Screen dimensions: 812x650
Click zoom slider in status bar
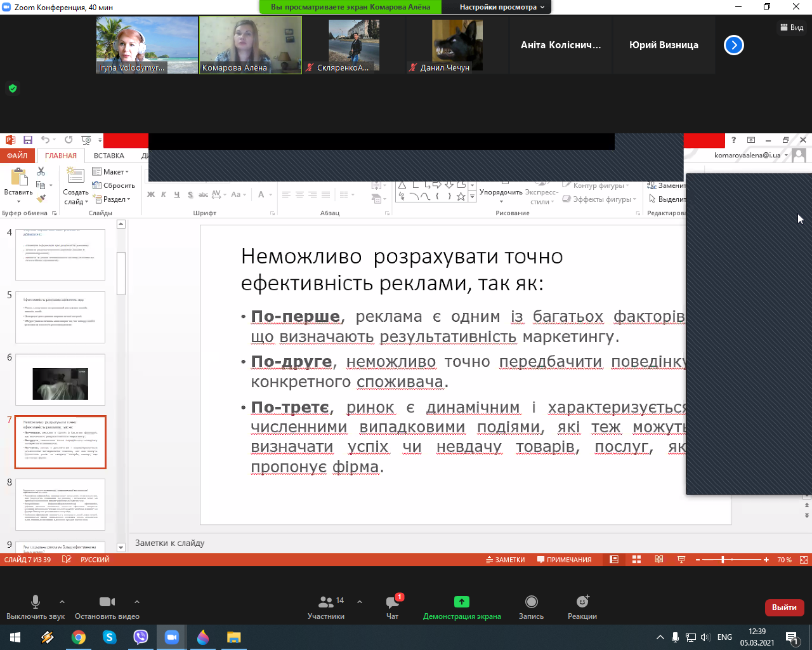coord(731,560)
